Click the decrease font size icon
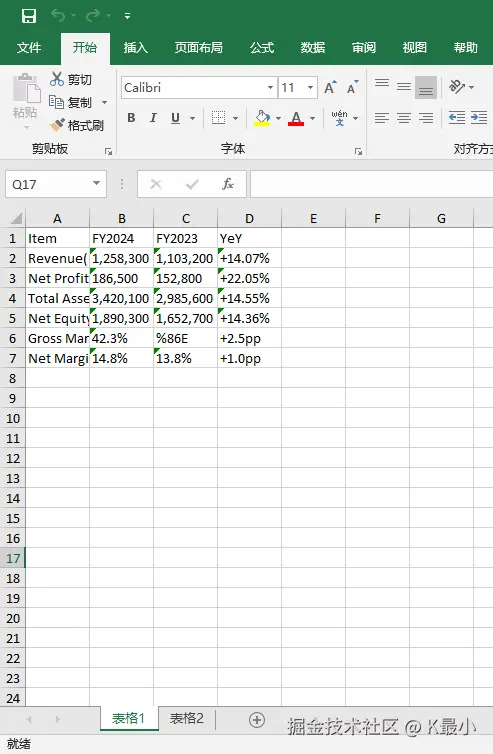 coord(353,88)
